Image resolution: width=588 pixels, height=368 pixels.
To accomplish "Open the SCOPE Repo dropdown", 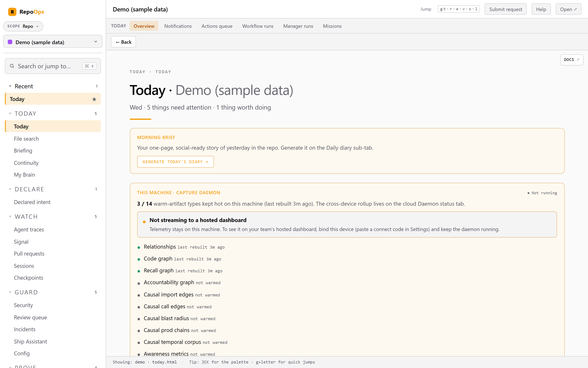I will tap(23, 26).
